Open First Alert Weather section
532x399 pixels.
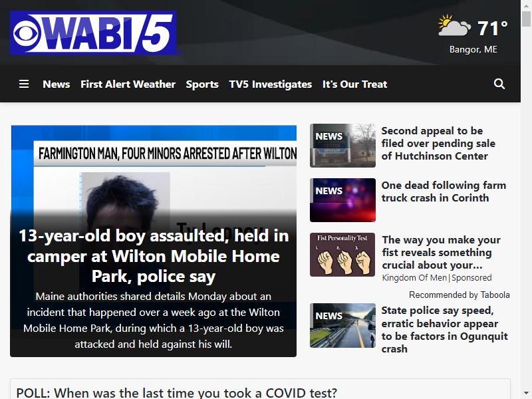pos(128,84)
